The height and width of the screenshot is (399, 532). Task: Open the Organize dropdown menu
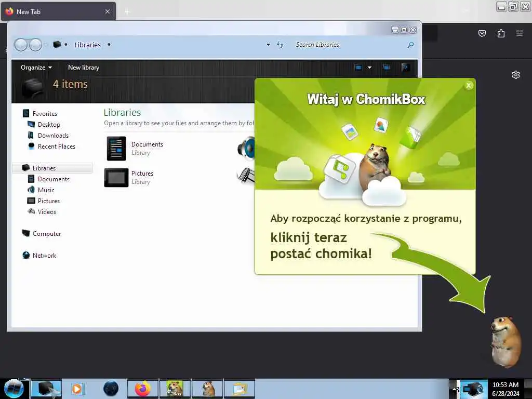36,67
